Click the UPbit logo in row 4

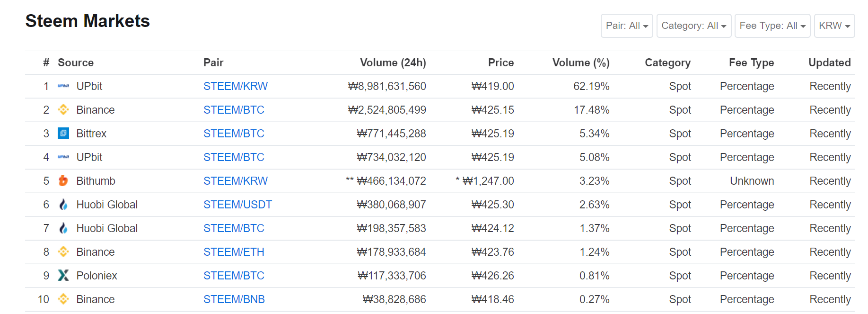point(63,157)
